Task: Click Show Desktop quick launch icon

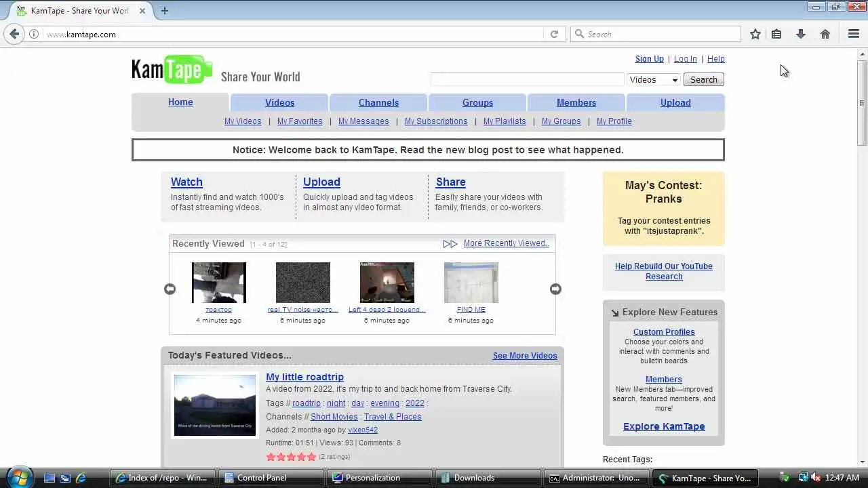Action: (49, 478)
